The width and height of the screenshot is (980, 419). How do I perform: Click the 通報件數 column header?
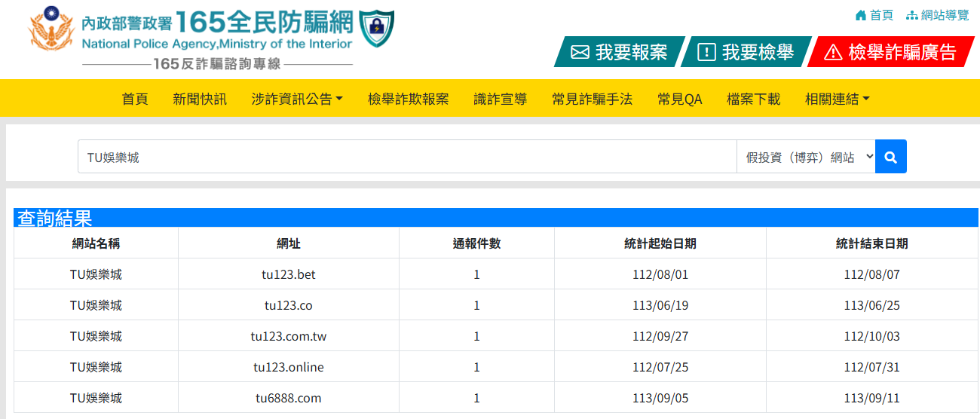(x=476, y=243)
